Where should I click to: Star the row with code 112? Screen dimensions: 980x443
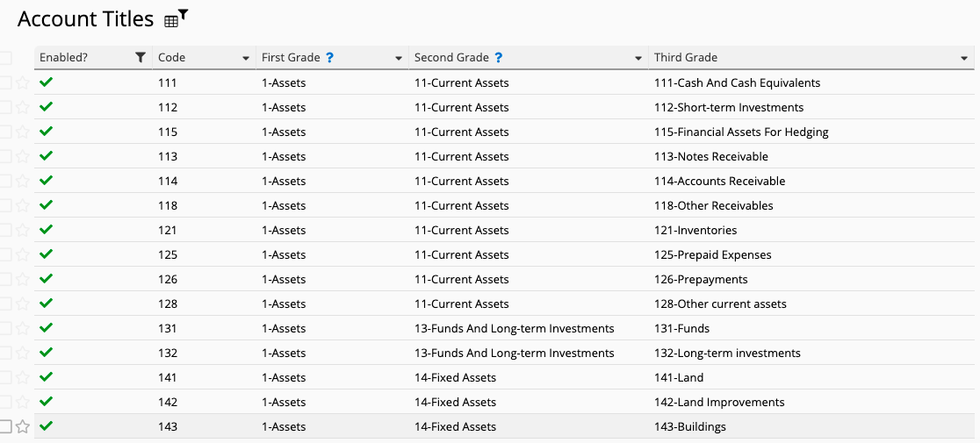pyautogui.click(x=23, y=107)
